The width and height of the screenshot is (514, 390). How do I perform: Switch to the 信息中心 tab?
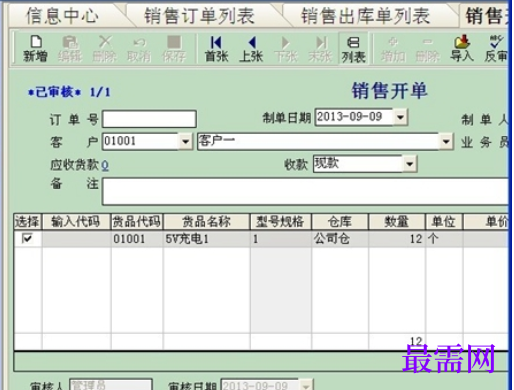(x=62, y=16)
